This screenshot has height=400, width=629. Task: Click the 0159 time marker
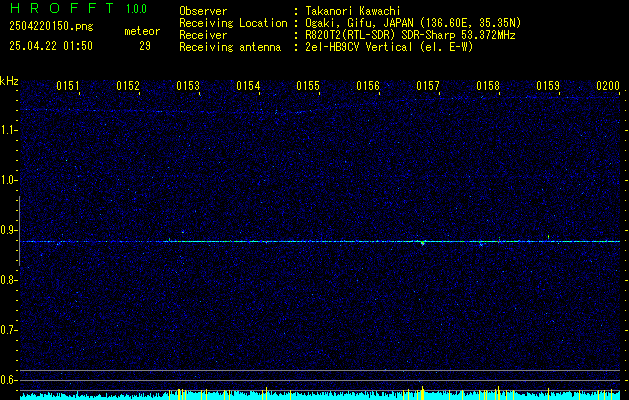(548, 86)
